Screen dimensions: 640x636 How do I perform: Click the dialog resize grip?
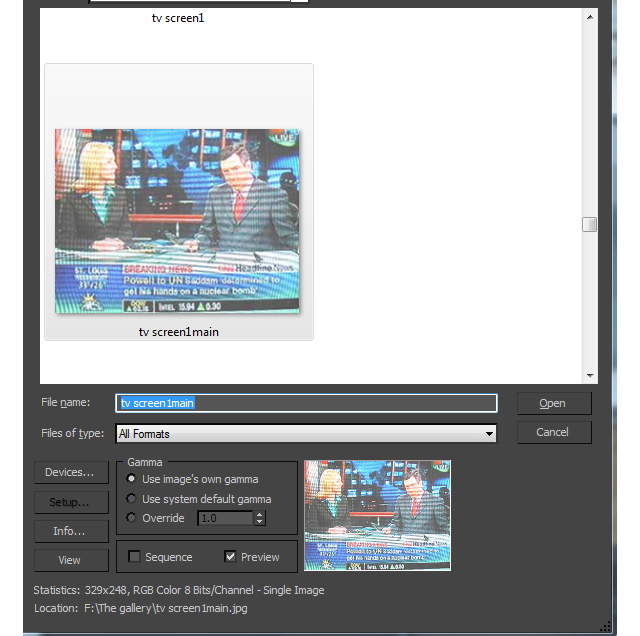(x=605, y=626)
